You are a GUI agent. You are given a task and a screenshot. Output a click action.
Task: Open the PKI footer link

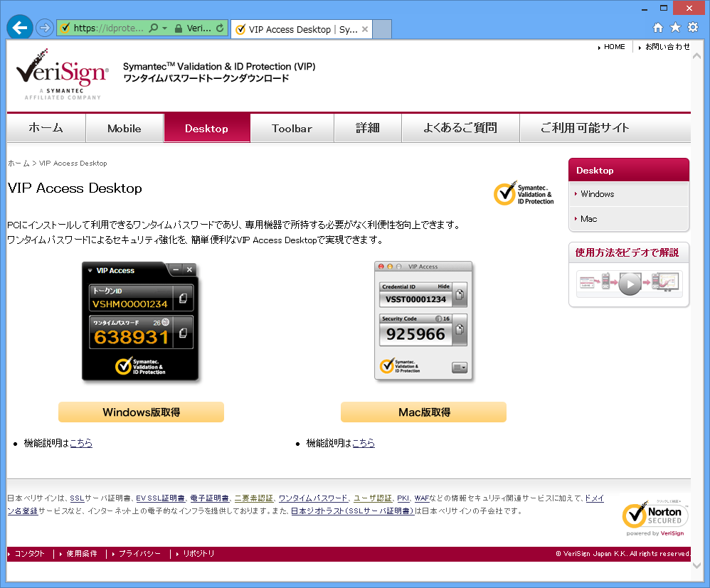[403, 498]
